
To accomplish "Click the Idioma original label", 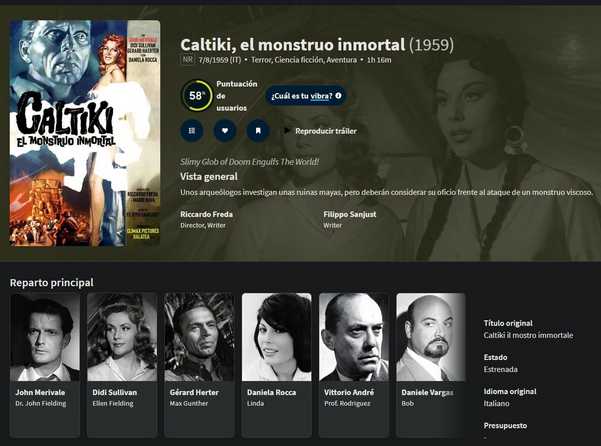I will pos(510,392).
